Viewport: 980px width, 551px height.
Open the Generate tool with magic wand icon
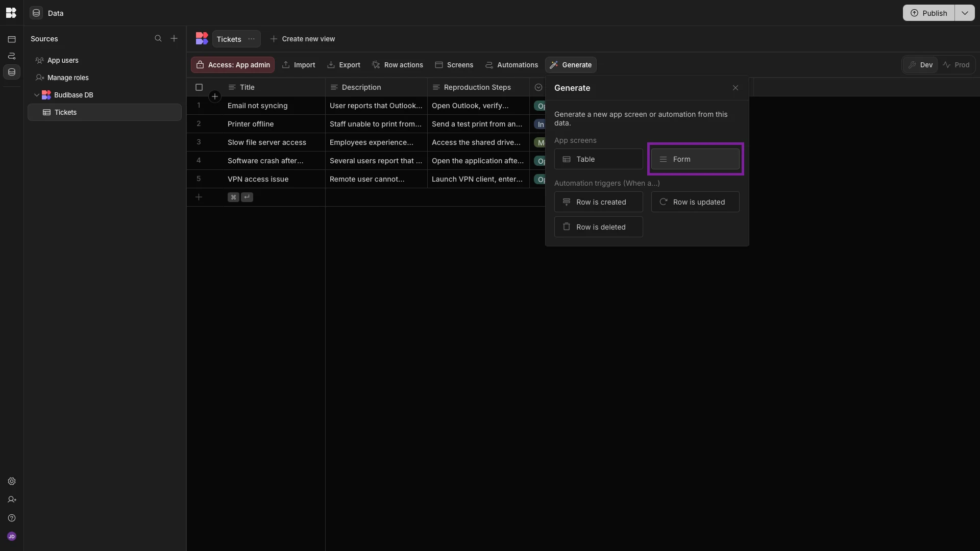coord(570,65)
